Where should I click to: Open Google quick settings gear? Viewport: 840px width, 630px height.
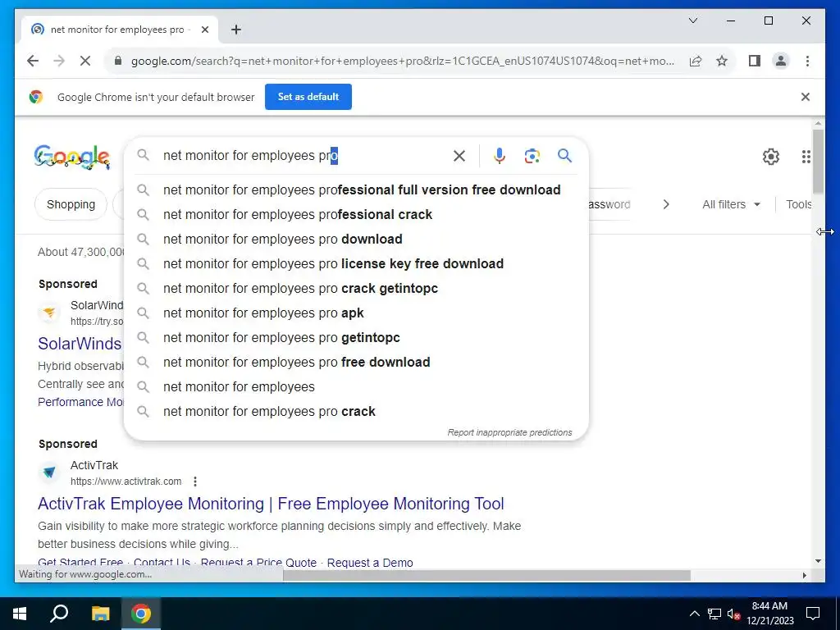(x=770, y=157)
